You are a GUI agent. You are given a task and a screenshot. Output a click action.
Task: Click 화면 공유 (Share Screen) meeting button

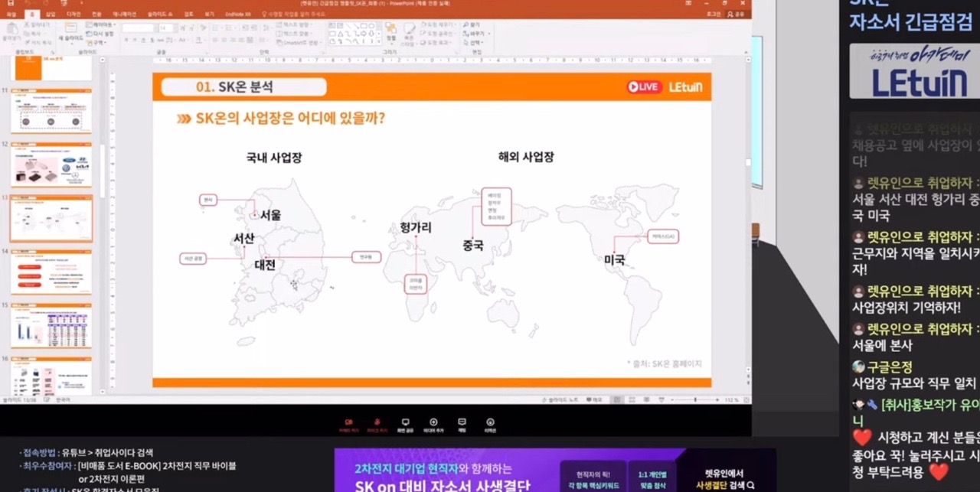click(405, 425)
